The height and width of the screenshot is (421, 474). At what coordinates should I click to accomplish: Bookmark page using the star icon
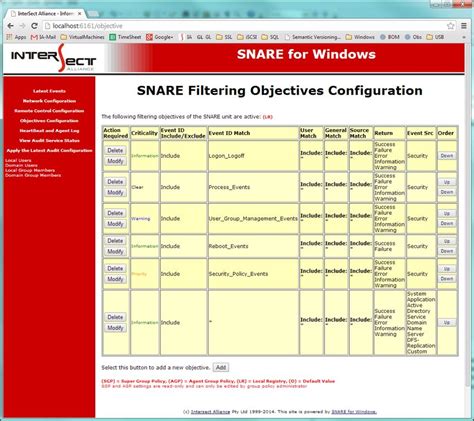point(450,26)
